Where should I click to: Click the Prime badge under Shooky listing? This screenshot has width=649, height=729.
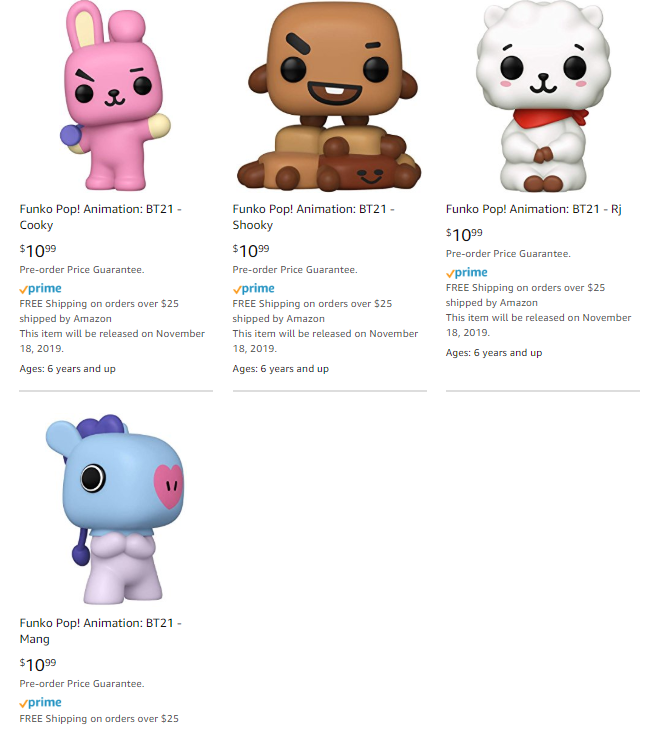[254, 289]
